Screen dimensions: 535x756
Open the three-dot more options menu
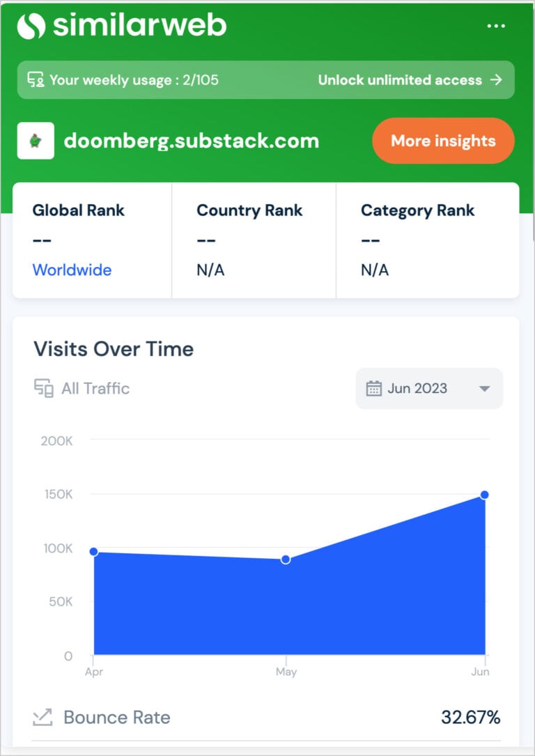coord(496,26)
